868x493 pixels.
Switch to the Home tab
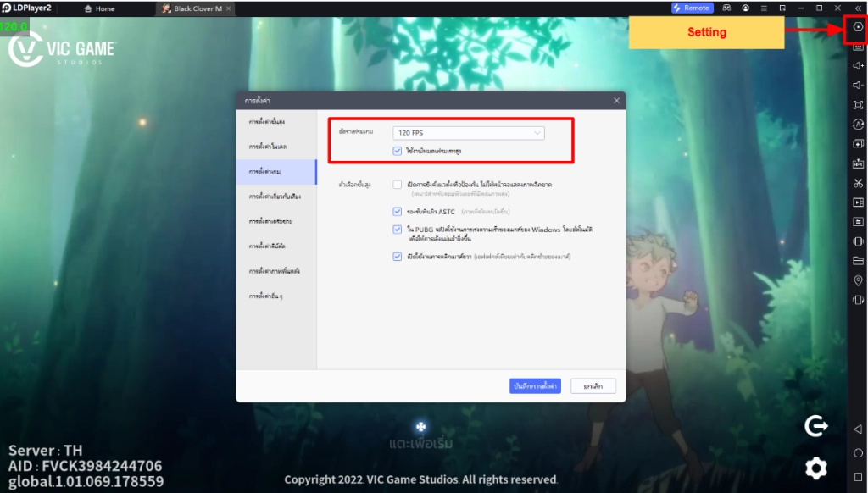coord(100,8)
